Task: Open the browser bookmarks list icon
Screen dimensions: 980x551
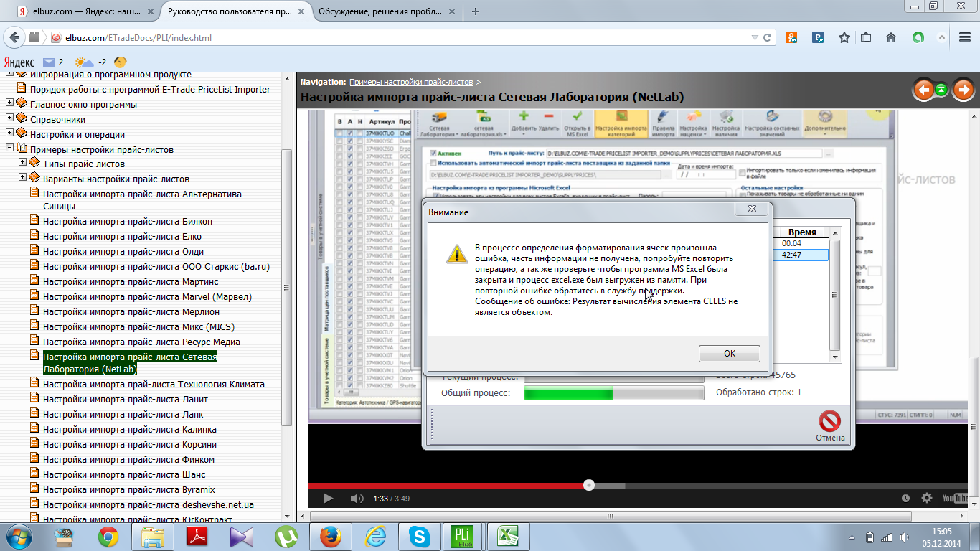Action: tap(866, 38)
